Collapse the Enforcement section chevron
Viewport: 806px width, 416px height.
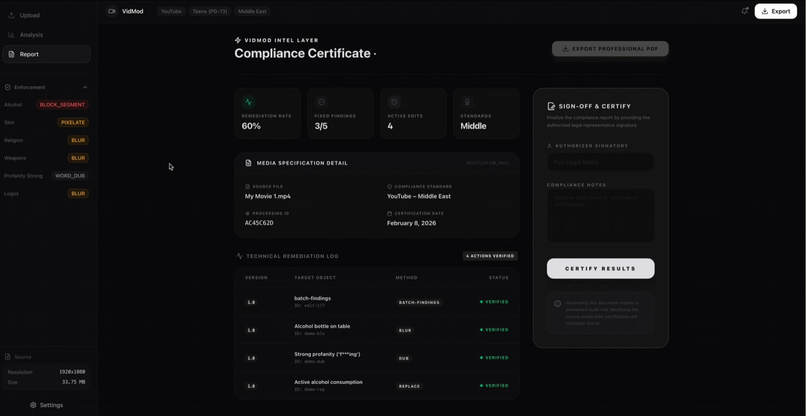[85, 87]
